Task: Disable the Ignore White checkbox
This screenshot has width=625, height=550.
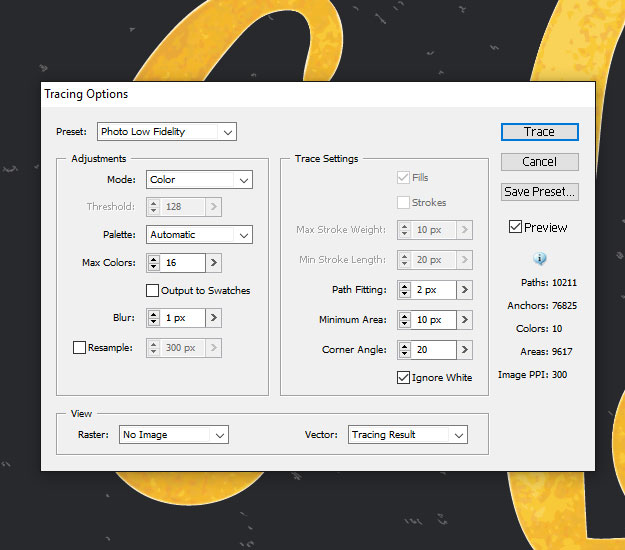Action: pos(403,378)
